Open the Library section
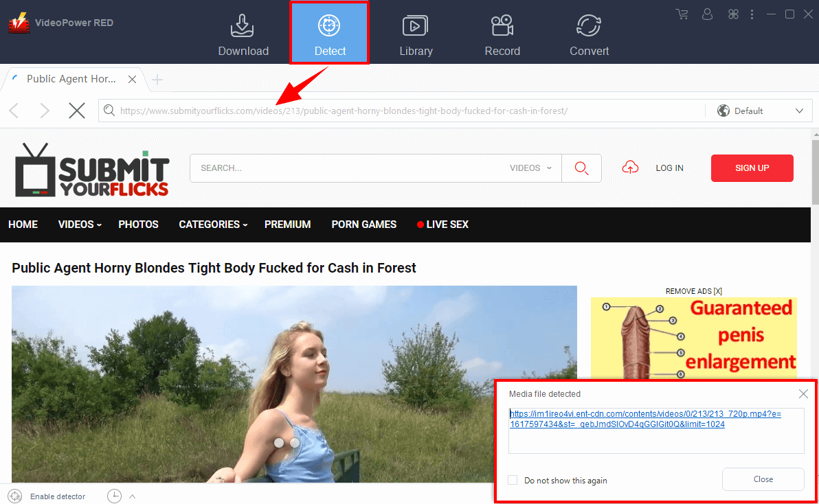 coord(416,35)
